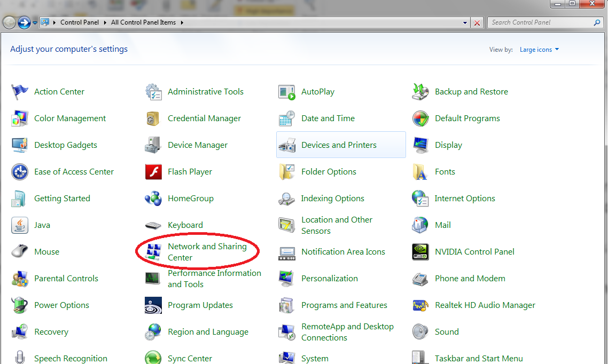Click the Flash Player icon
608x364 pixels.
click(153, 172)
